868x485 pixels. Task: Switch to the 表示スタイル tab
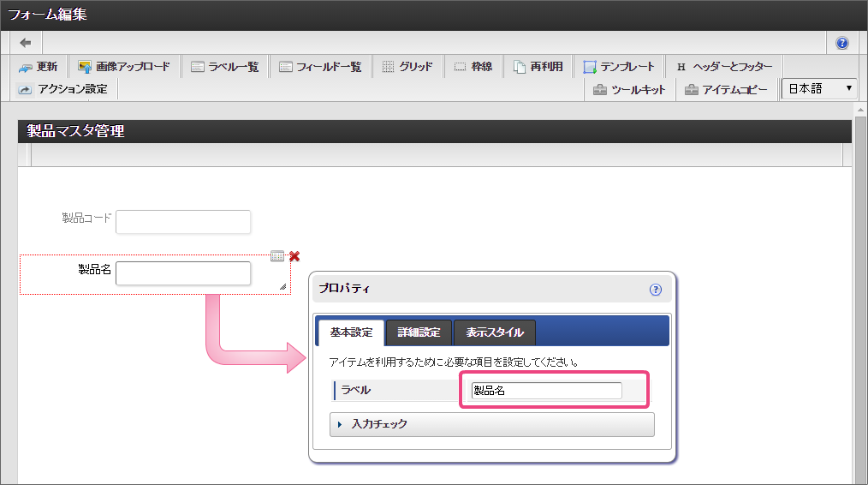tap(494, 332)
